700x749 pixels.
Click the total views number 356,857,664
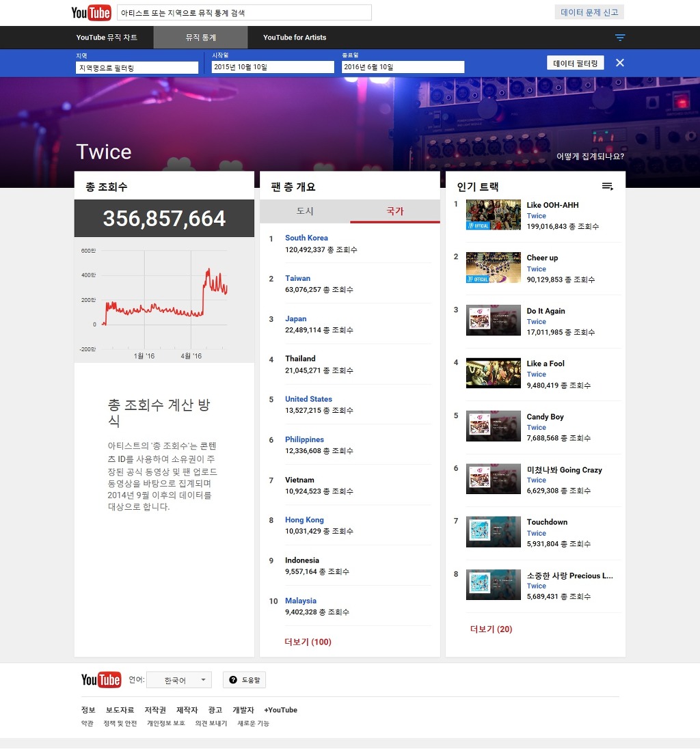(164, 218)
